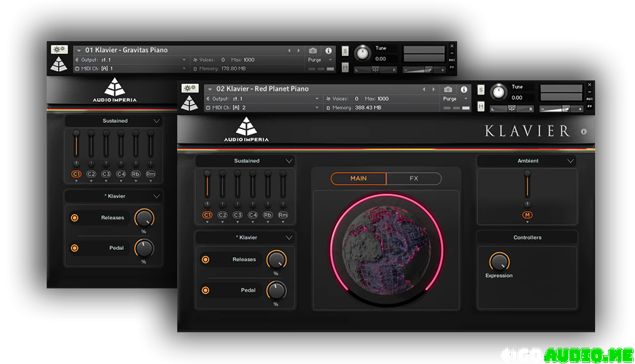The width and height of the screenshot is (635, 364).
Task: Click the C2 mic button in Red Planet Piano
Action: click(222, 215)
